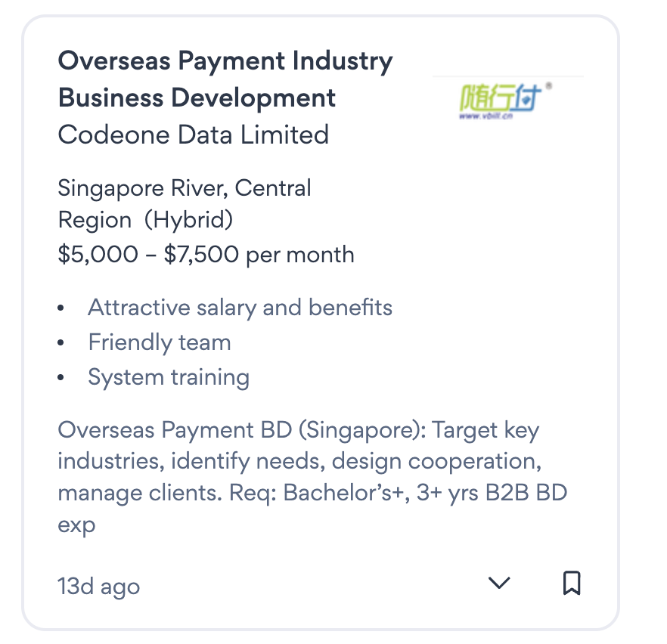Click the bullet dot beside Attractive salary
Viewport: 667px width, 644px height.
point(62,308)
